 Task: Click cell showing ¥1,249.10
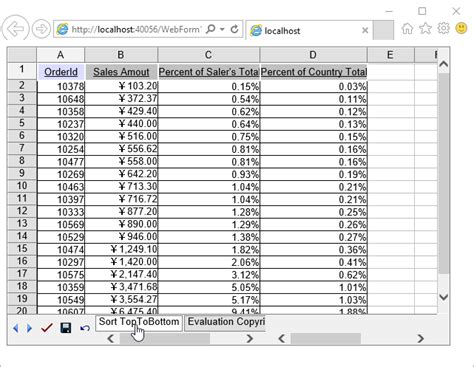click(121, 250)
